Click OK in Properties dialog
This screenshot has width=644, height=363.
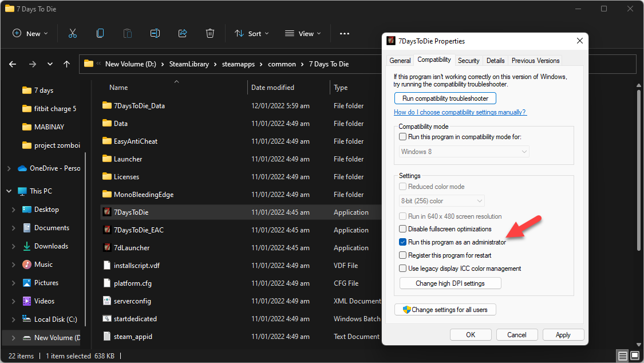click(x=471, y=335)
